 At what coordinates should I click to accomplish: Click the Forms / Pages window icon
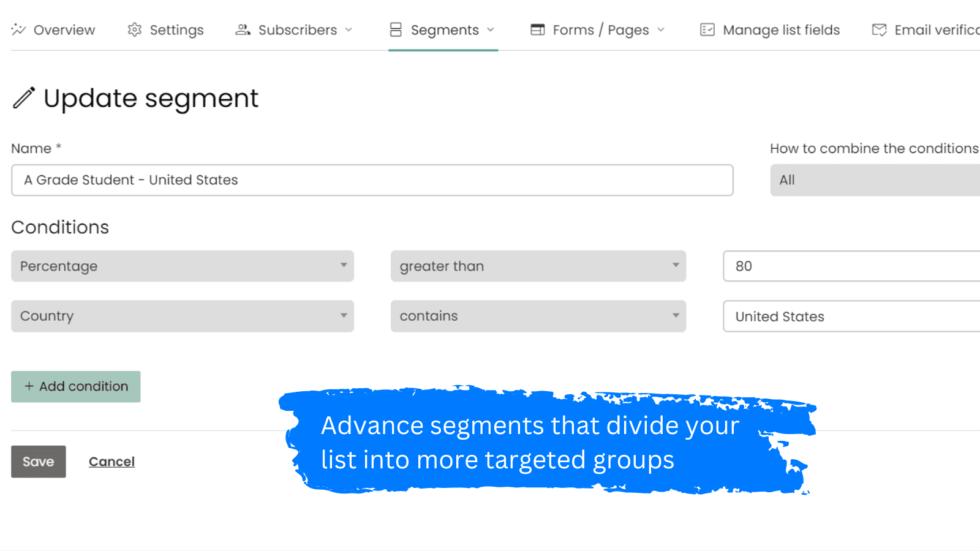pos(538,29)
